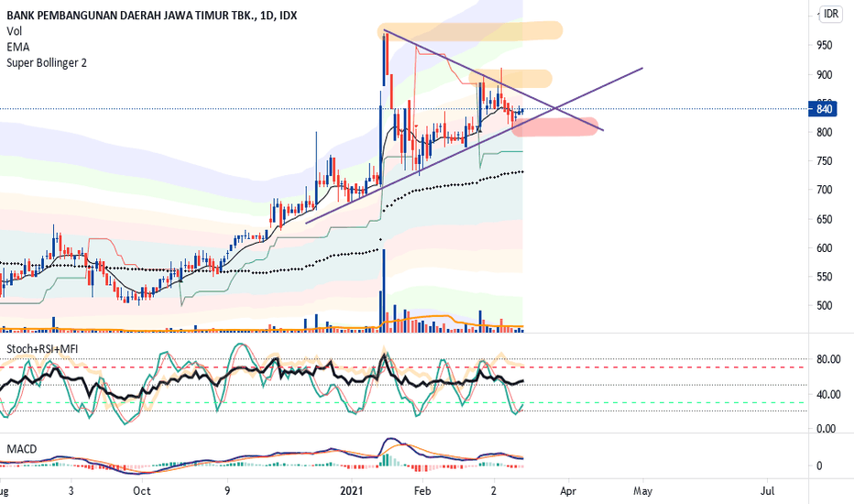
Task: Click the 800 price axis label
Action: pyautogui.click(x=825, y=132)
